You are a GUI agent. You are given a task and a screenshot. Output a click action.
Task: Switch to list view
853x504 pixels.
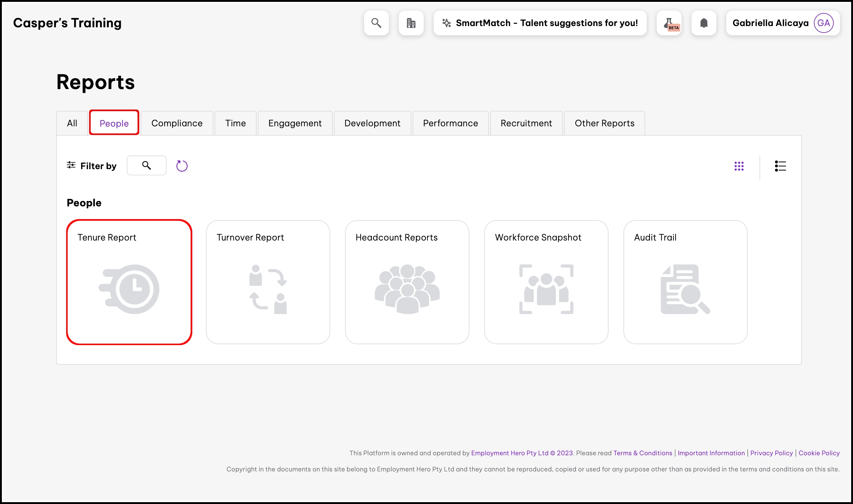tap(780, 166)
